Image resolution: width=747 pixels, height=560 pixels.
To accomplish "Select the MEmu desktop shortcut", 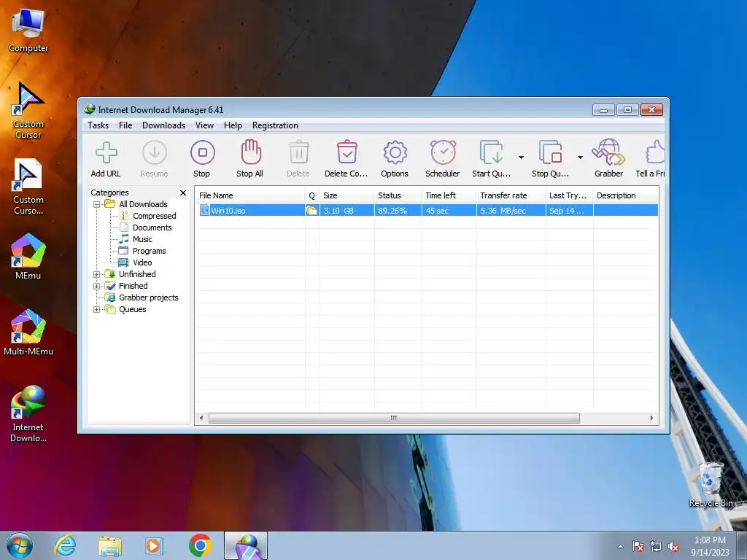I will pyautogui.click(x=28, y=256).
